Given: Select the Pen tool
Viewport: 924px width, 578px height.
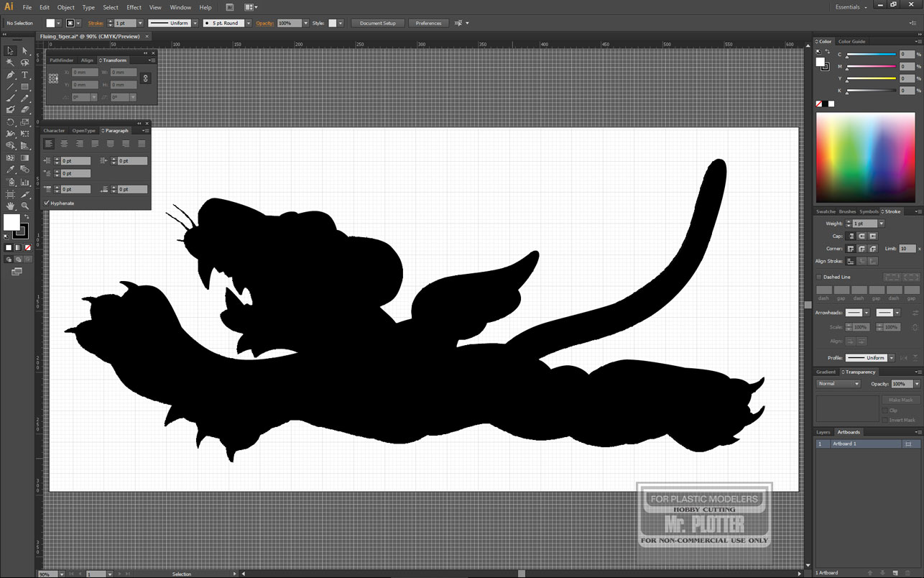Looking at the screenshot, I should coord(10,75).
